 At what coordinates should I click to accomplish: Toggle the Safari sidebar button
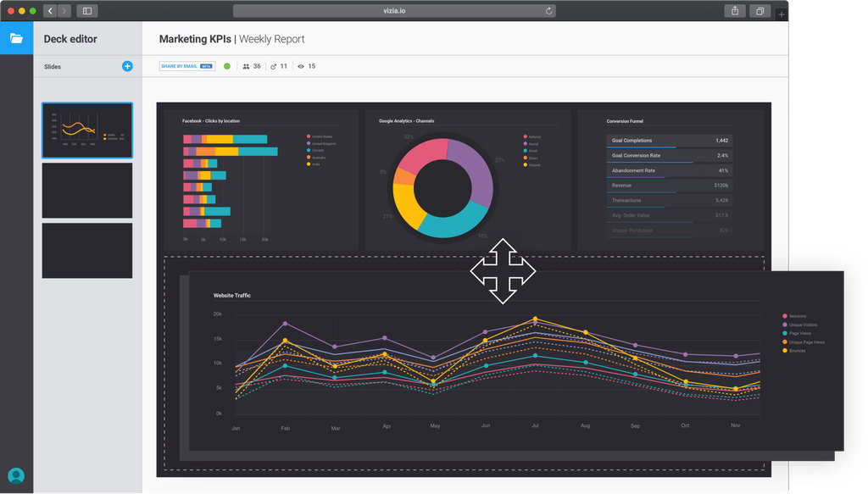(86, 11)
